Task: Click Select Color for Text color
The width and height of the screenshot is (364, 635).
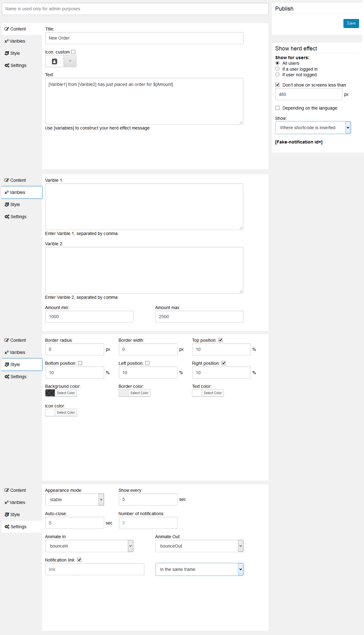Action: click(213, 393)
